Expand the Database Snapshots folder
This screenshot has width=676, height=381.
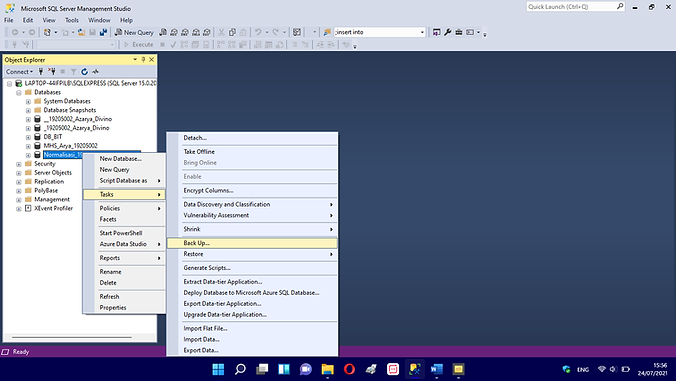click(x=28, y=110)
